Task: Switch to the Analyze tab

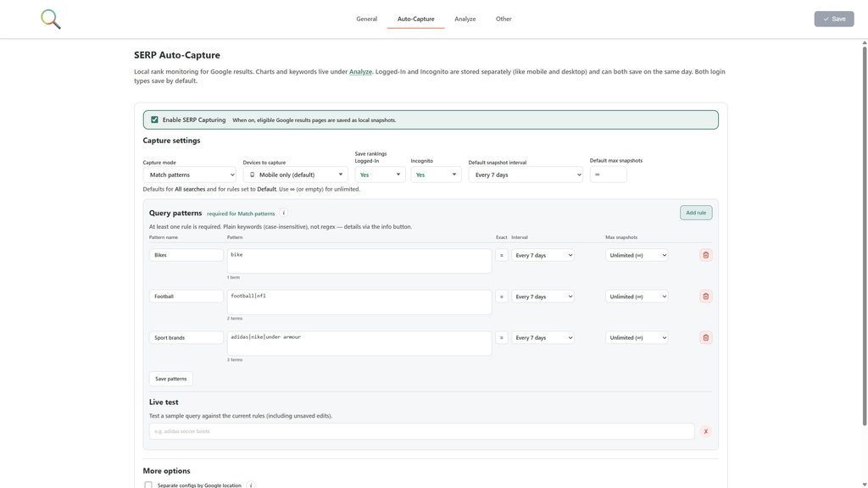Action: [465, 19]
